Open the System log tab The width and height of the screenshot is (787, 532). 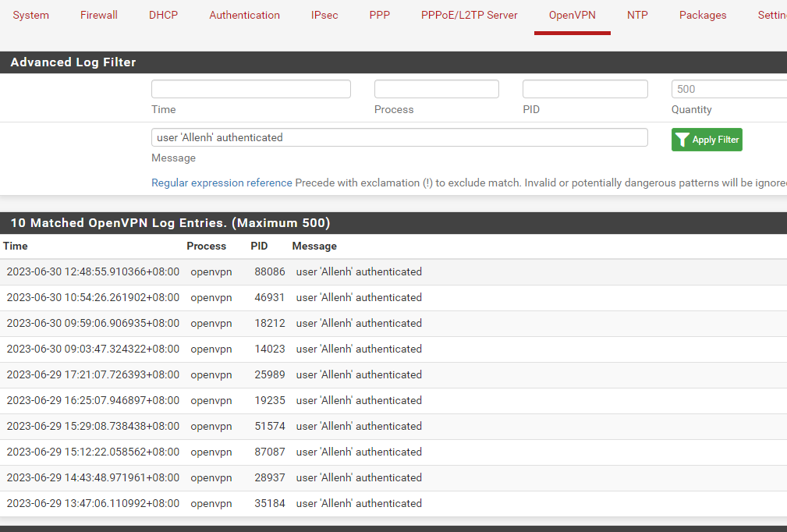pos(31,15)
